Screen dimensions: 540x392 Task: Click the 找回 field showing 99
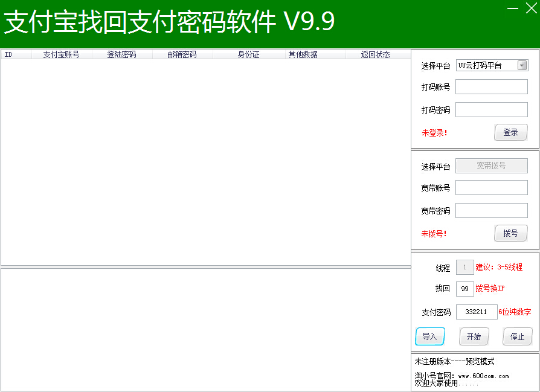pos(464,289)
